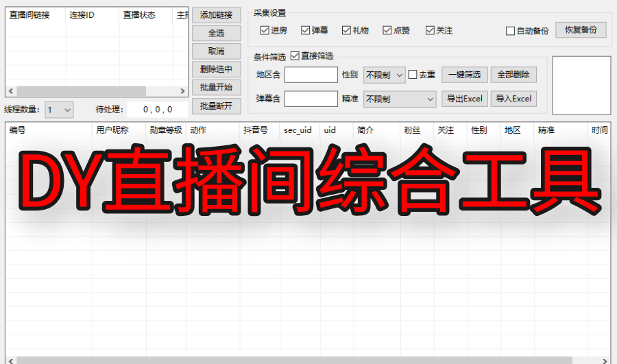Click the link list horizontal scrollbar

(x=81, y=91)
